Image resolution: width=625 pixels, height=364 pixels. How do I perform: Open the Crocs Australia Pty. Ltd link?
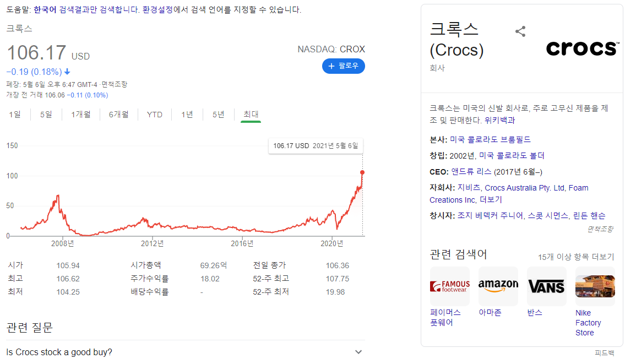(x=525, y=188)
